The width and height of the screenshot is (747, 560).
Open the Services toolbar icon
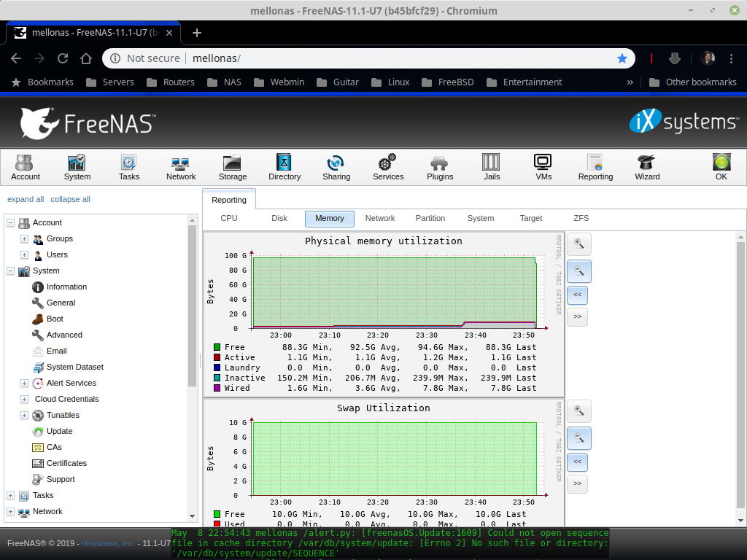point(388,167)
